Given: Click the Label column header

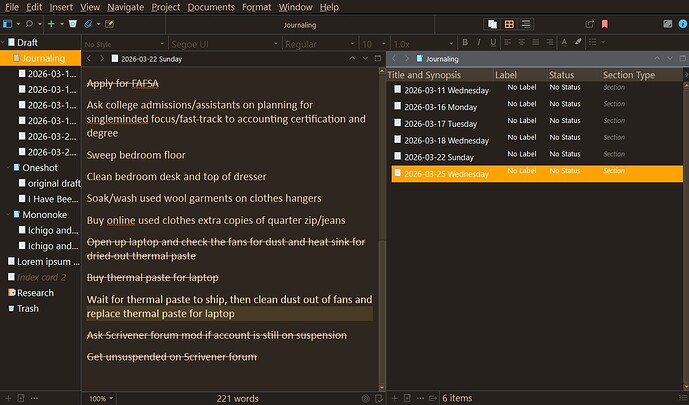Looking at the screenshot, I should click(x=520, y=75).
